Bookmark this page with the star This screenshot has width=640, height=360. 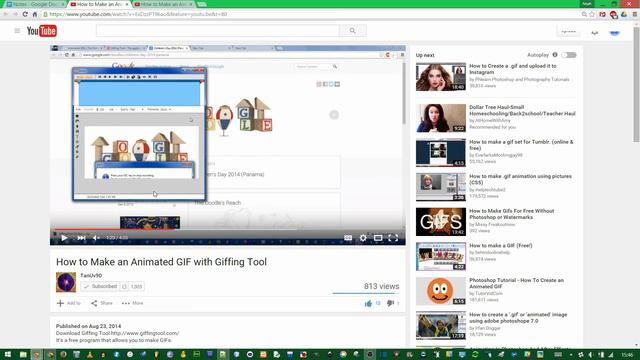point(592,14)
